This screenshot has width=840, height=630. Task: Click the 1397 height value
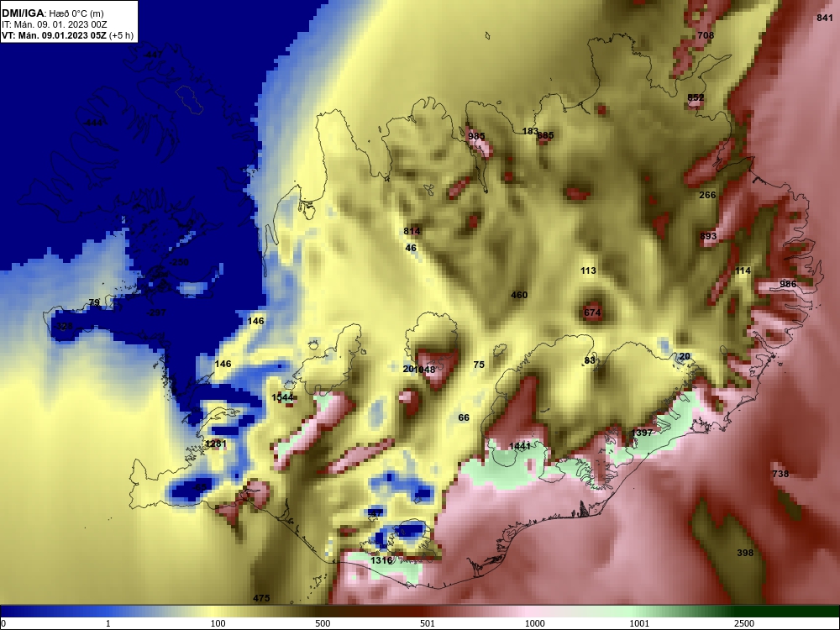click(642, 433)
